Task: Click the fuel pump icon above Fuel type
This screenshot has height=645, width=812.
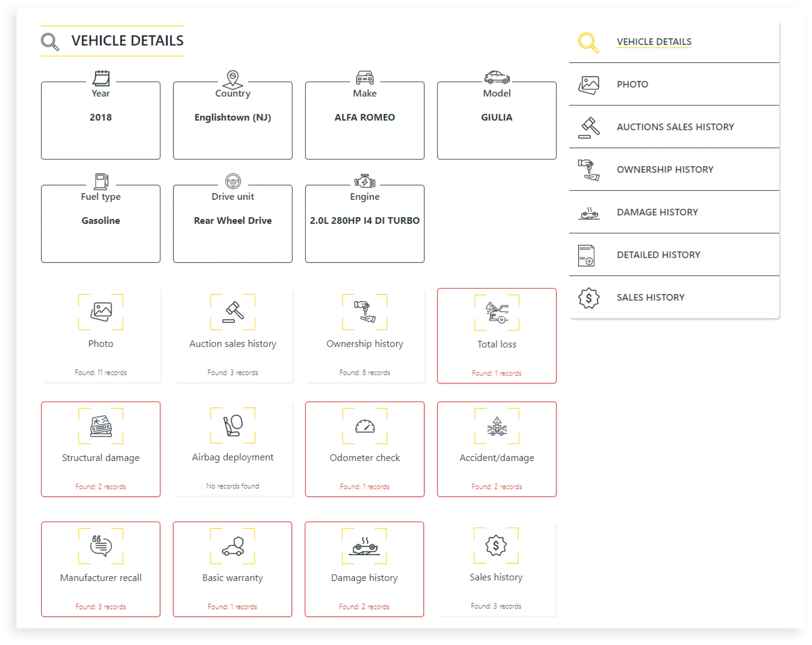Action: point(101,182)
